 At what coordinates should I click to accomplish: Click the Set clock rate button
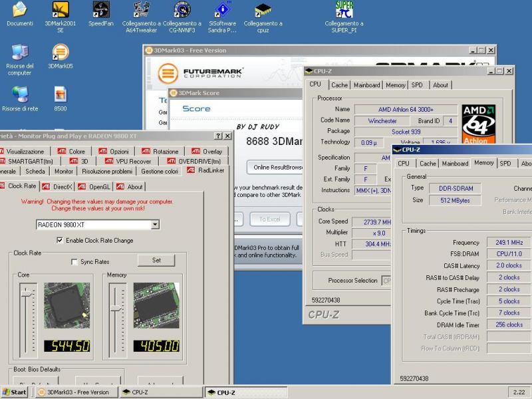(156, 260)
